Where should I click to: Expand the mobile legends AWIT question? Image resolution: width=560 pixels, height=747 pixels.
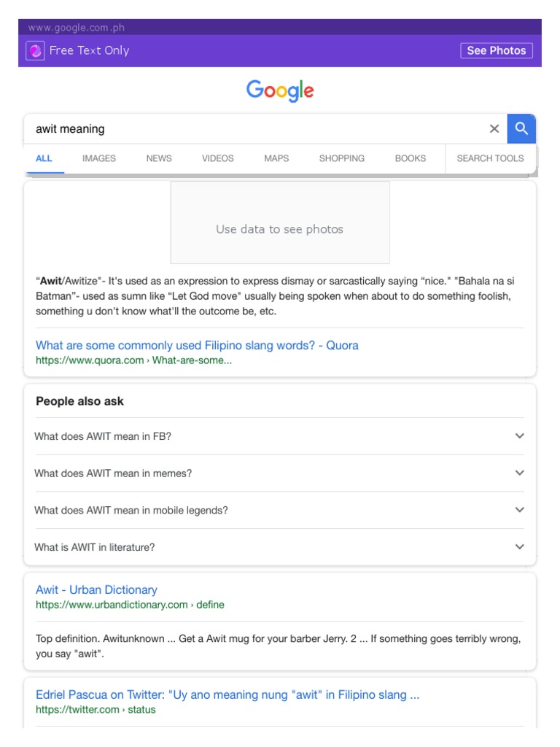pos(279,511)
